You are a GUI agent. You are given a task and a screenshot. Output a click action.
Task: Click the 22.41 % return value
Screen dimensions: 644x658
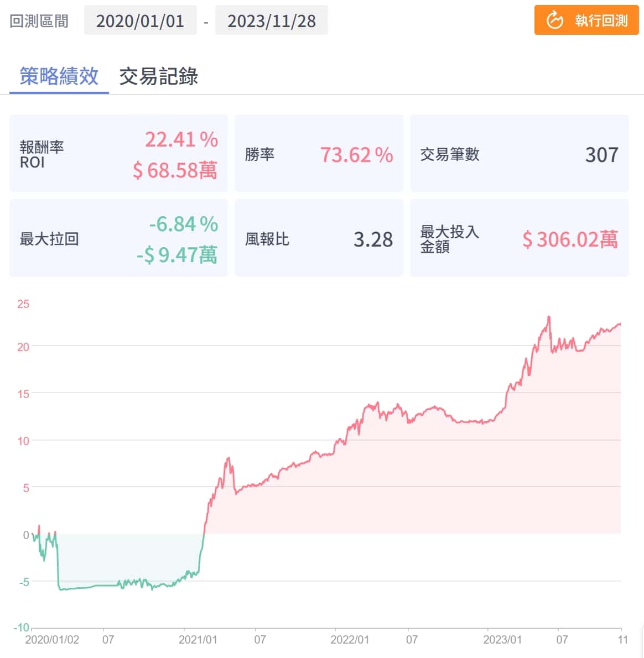pos(181,139)
